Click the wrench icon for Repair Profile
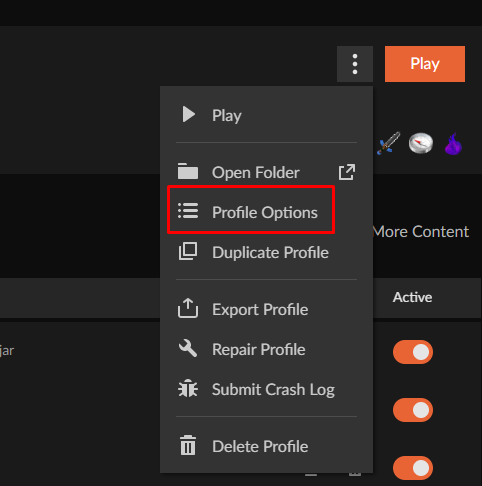Viewport: 482px width, 486px height. coord(188,349)
